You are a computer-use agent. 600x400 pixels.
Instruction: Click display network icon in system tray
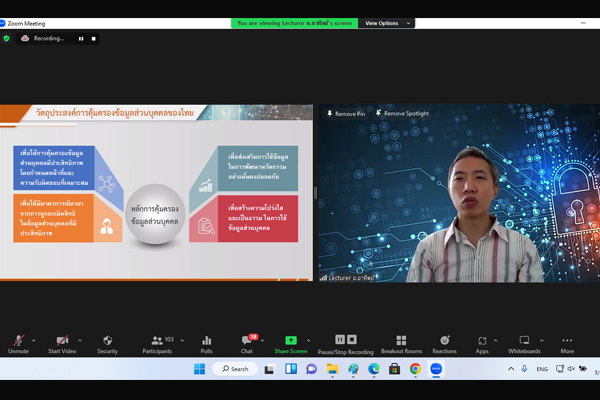pyautogui.click(x=560, y=369)
